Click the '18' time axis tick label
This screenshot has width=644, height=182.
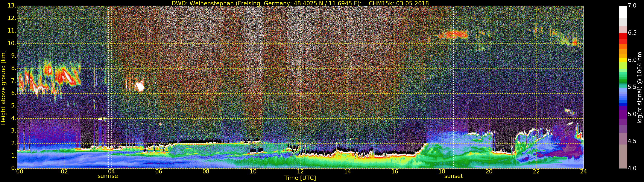442,172
